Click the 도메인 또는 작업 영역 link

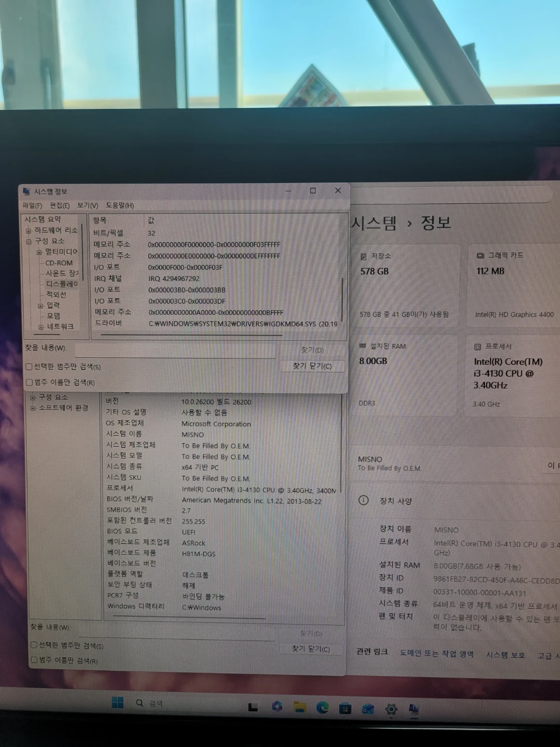click(x=436, y=654)
